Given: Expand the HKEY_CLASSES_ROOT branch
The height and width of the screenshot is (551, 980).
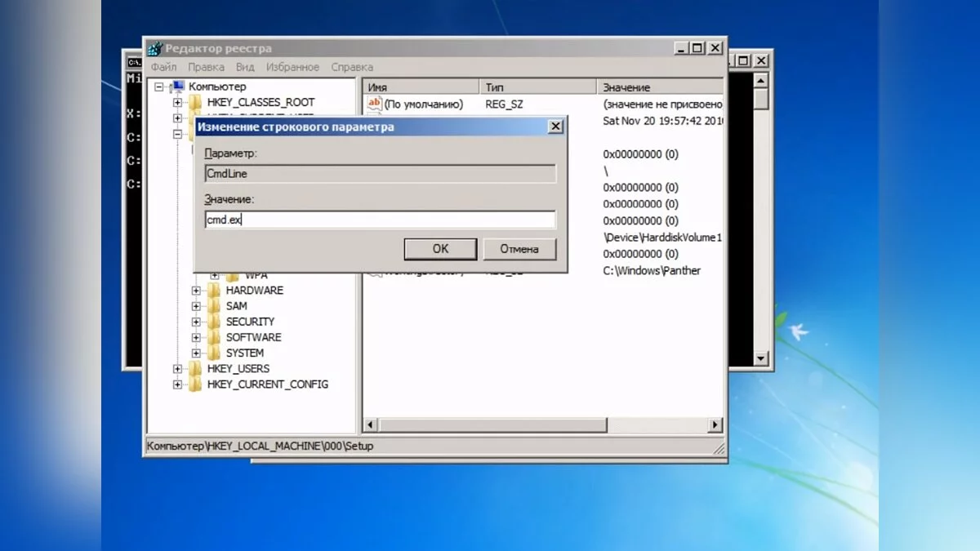Looking at the screenshot, I should tap(177, 103).
